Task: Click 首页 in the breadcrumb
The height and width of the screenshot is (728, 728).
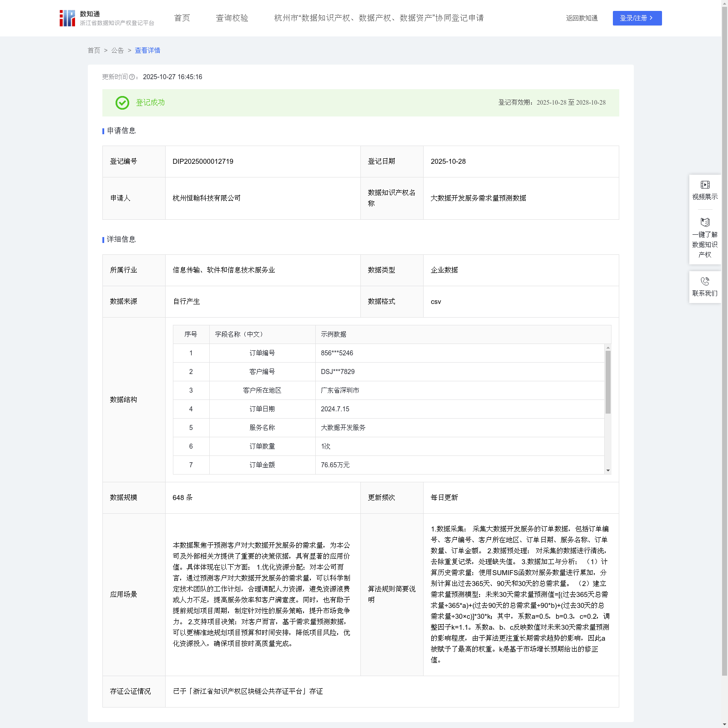Action: [x=94, y=51]
